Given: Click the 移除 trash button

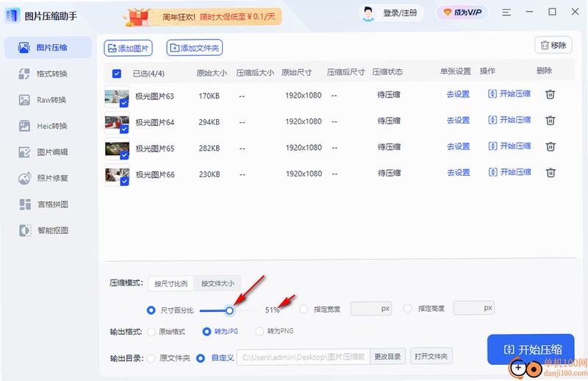Looking at the screenshot, I should coord(553,46).
